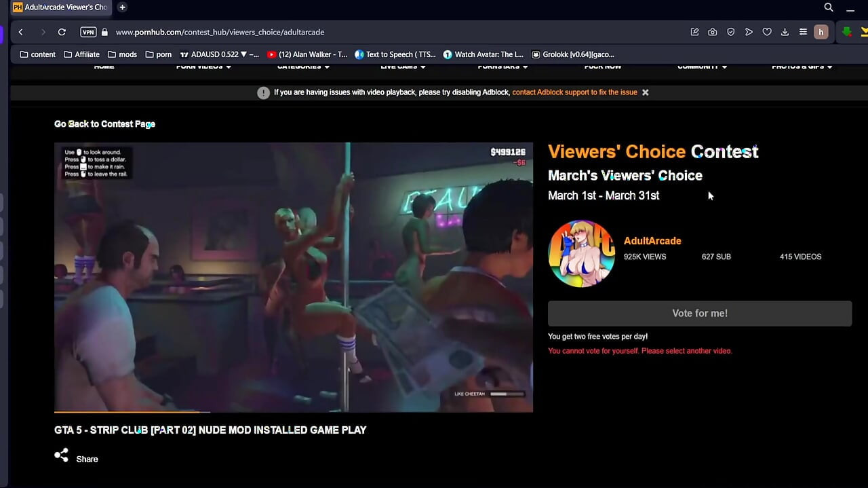Open the Alan Walker YouTube bookmark

[307, 54]
